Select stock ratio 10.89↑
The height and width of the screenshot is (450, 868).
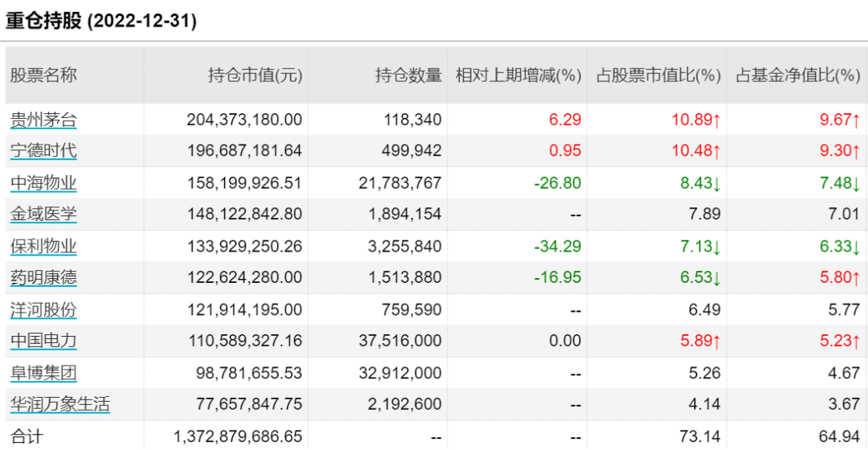click(696, 120)
